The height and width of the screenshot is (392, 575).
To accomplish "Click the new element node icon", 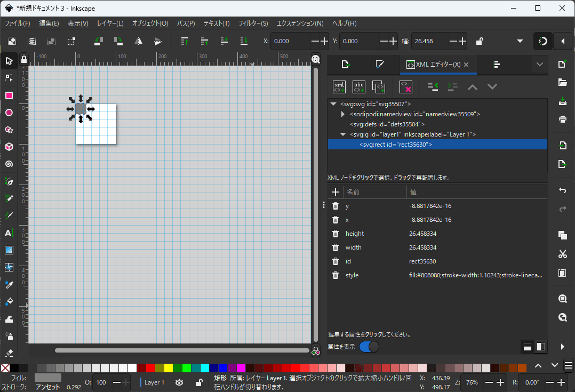I will (339, 86).
